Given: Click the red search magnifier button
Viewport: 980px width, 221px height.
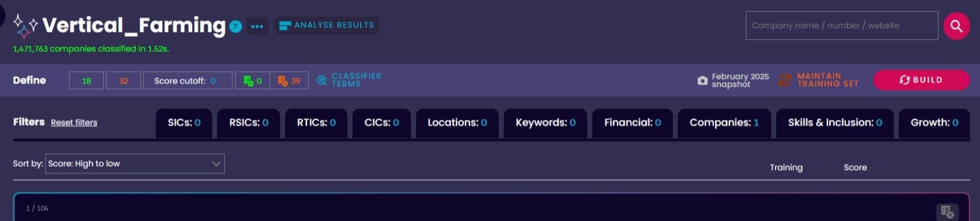Looking at the screenshot, I should [x=956, y=26].
